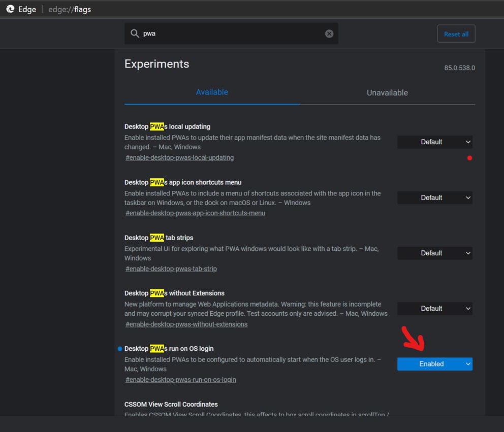Click the search magnifier icon
The width and height of the screenshot is (504, 432).
tap(135, 33)
